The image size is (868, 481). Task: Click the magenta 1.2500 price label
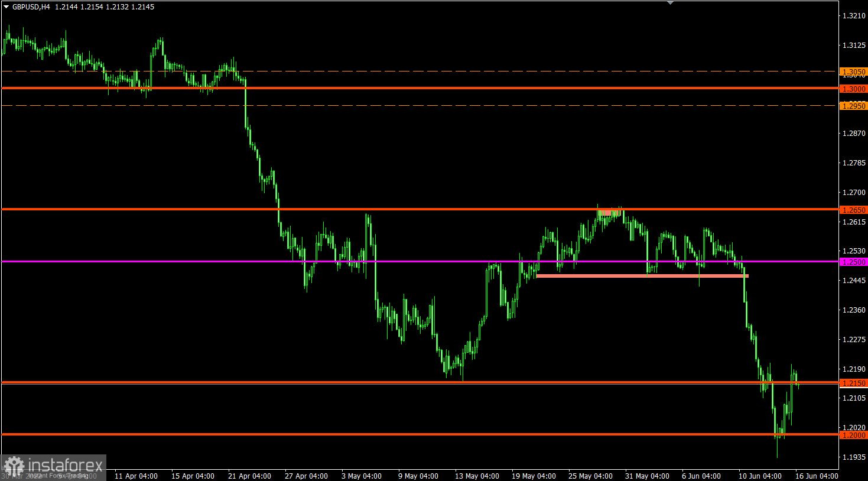pos(854,262)
